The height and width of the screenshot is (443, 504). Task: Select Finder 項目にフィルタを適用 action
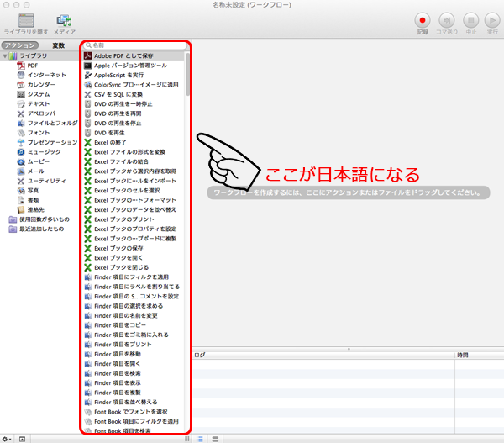coord(134,277)
